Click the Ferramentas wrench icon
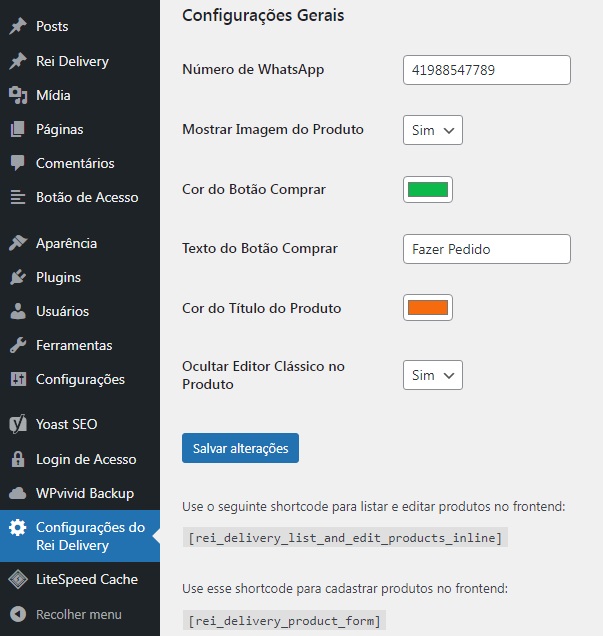The height and width of the screenshot is (636, 603). (18, 346)
